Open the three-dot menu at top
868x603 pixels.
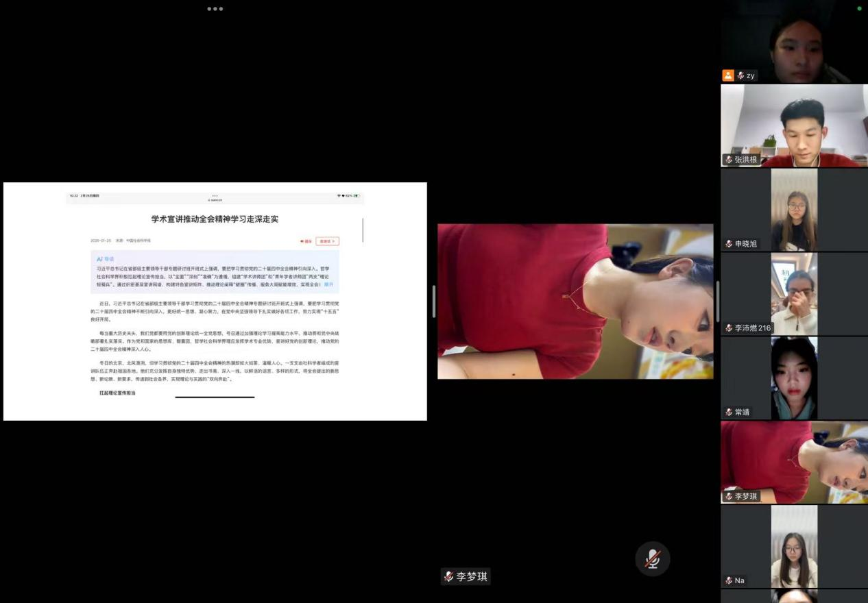tap(215, 9)
